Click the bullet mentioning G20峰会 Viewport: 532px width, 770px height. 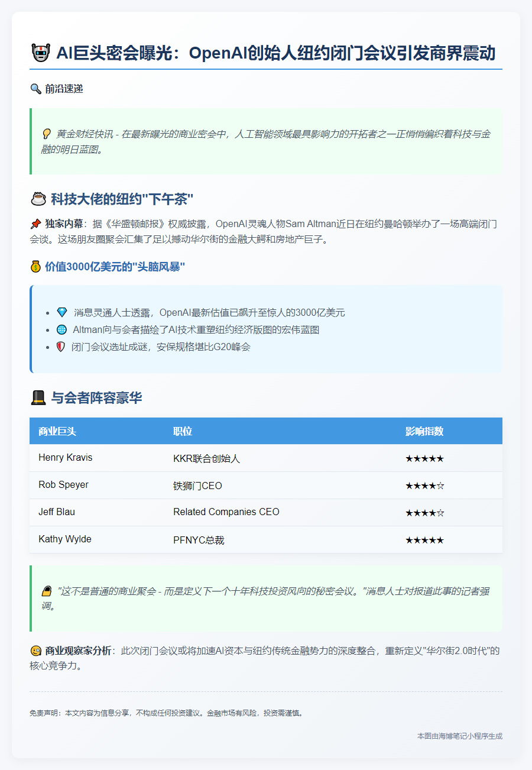(154, 347)
